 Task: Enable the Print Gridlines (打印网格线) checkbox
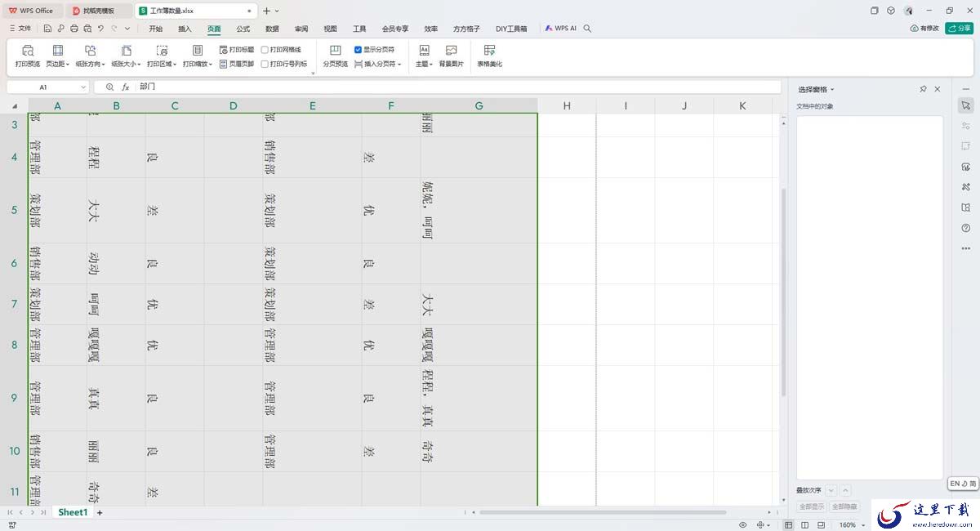pyautogui.click(x=265, y=50)
